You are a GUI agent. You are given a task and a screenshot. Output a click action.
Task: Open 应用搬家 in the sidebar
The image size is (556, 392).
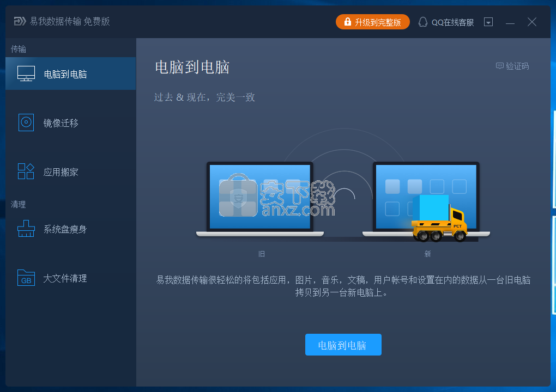(70, 171)
